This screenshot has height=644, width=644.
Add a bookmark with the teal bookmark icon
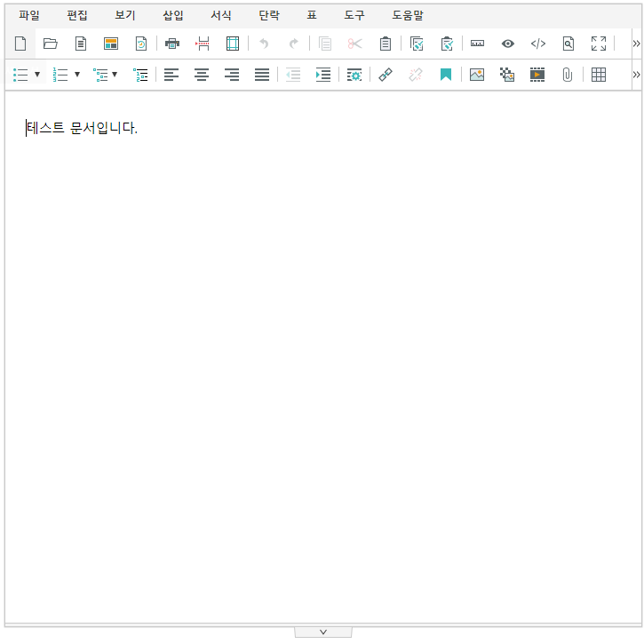click(x=446, y=76)
